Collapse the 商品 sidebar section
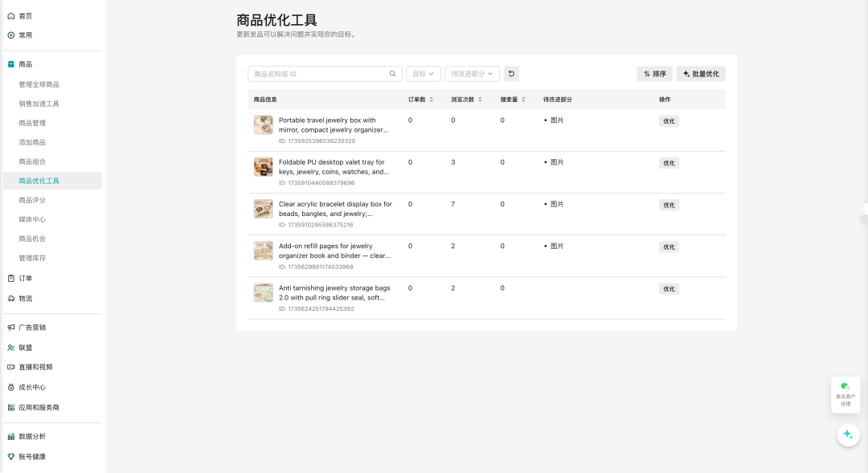The width and height of the screenshot is (868, 473). [x=52, y=64]
